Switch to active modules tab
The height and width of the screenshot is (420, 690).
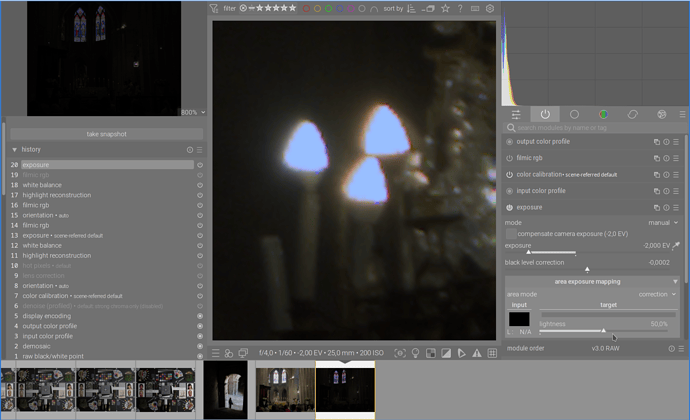(x=545, y=114)
